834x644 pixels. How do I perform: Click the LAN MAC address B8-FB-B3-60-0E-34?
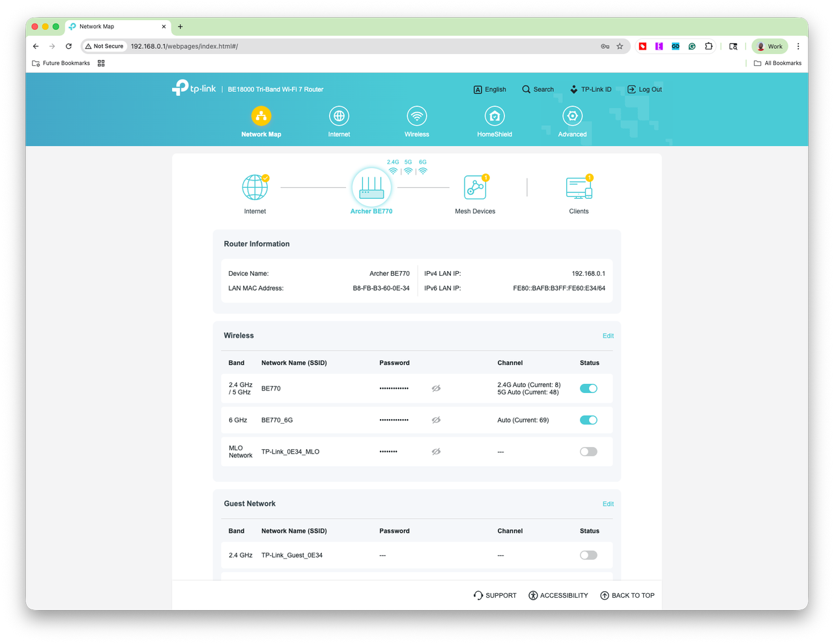[381, 288]
